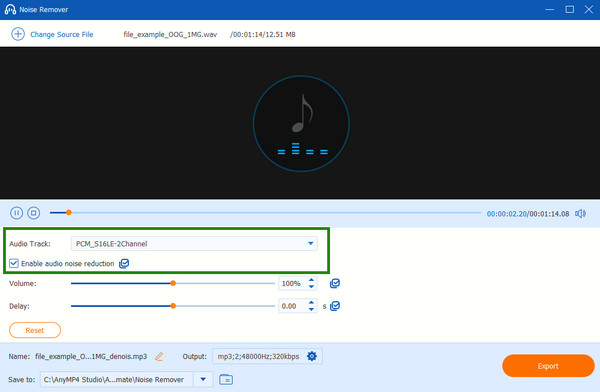The width and height of the screenshot is (600, 392).
Task: Click the Export button
Action: tap(548, 366)
